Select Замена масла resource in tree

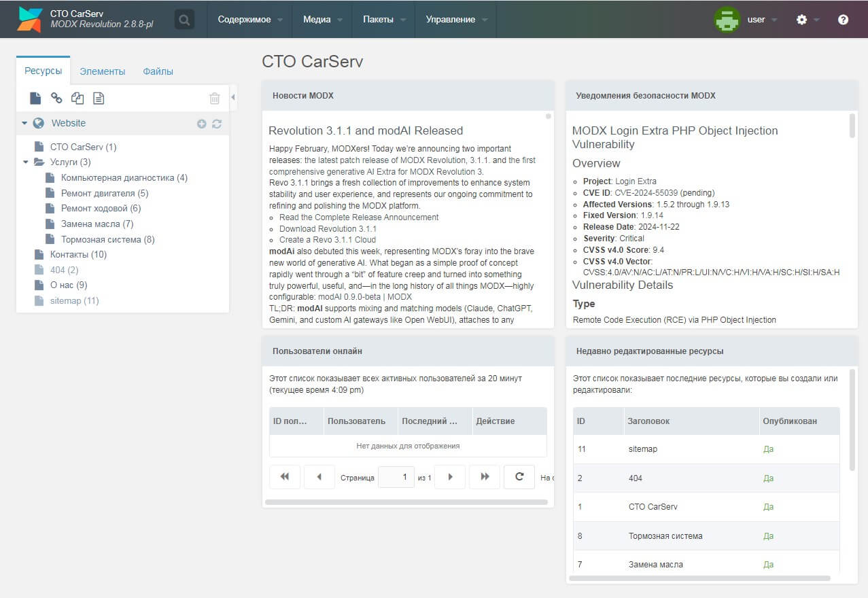click(97, 224)
